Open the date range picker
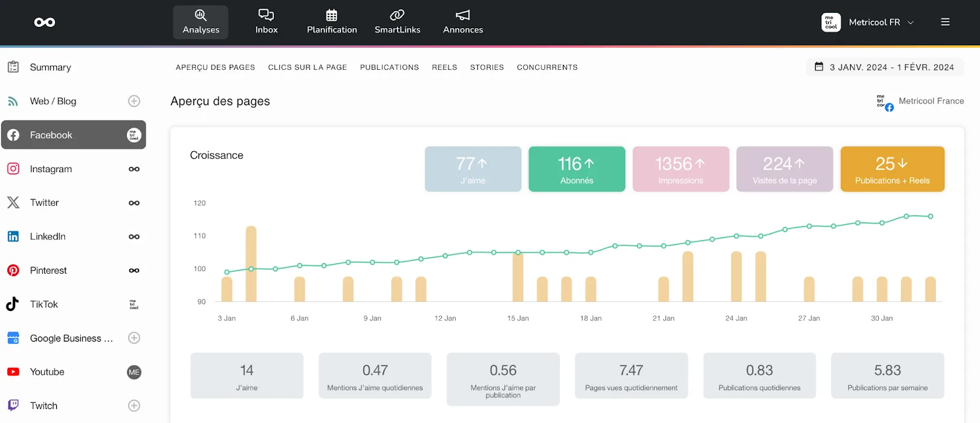Image resolution: width=980 pixels, height=423 pixels. [x=884, y=67]
